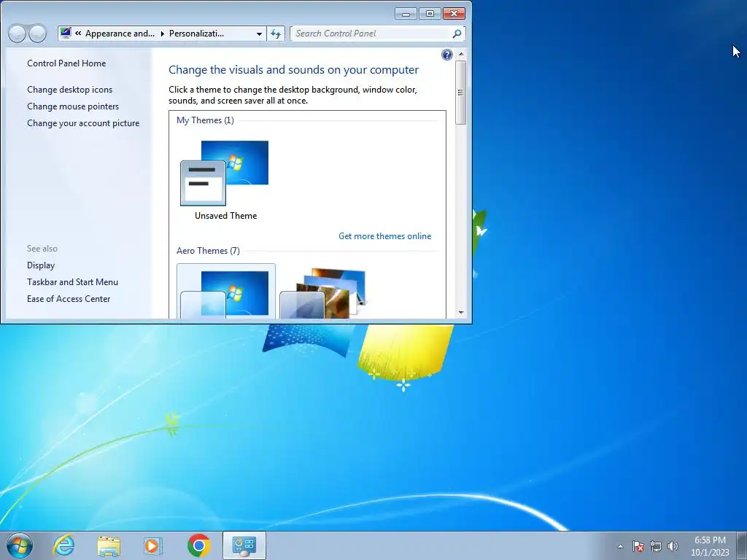Open the volume speaker tray icon
747x560 pixels.
[x=673, y=546]
